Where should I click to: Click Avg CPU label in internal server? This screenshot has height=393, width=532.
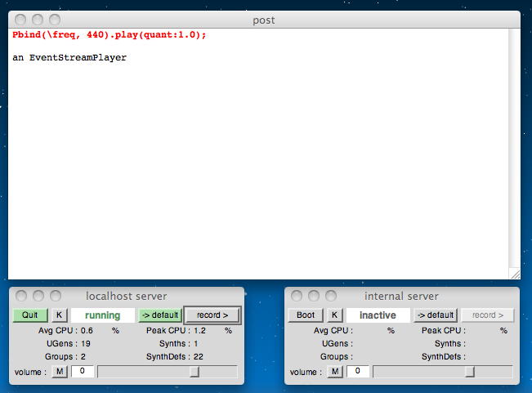(333, 331)
